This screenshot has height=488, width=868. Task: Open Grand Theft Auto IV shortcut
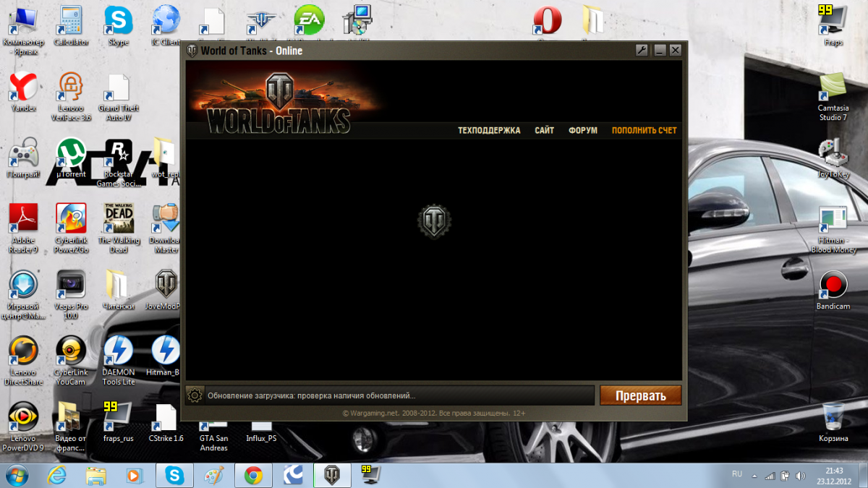pos(118,96)
